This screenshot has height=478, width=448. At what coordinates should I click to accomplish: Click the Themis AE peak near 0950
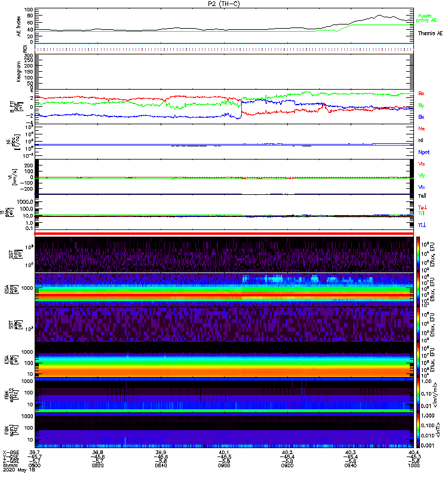pyautogui.click(x=379, y=16)
